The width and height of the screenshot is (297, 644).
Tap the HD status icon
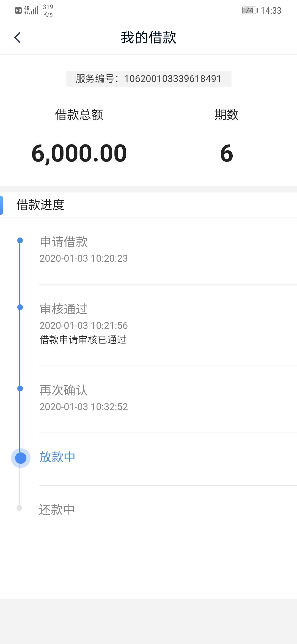(18, 10)
